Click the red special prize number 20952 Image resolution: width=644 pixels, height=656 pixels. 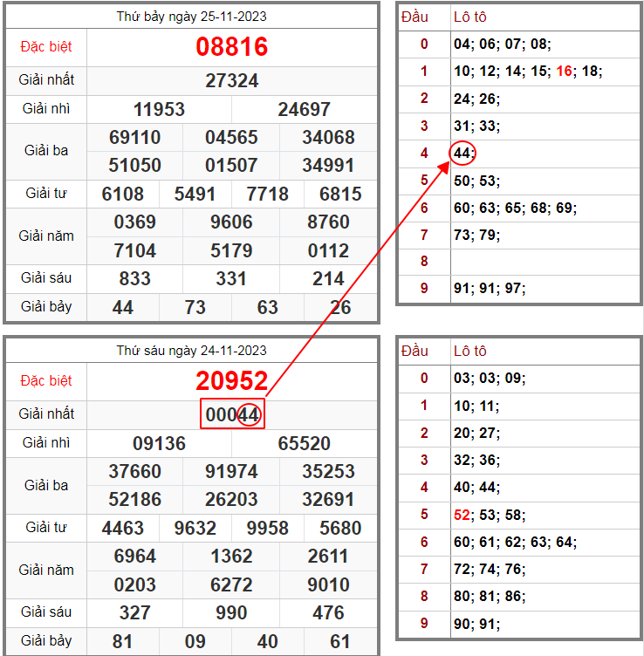click(x=231, y=381)
